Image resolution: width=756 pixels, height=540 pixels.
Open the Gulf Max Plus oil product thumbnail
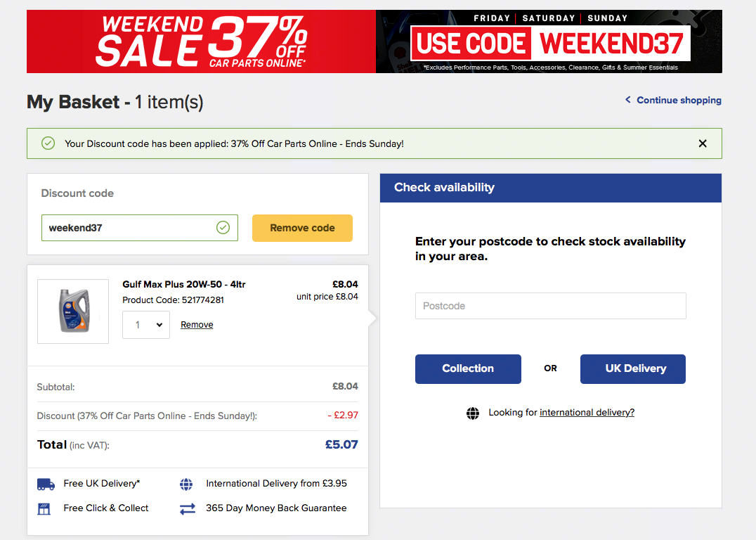click(x=73, y=311)
